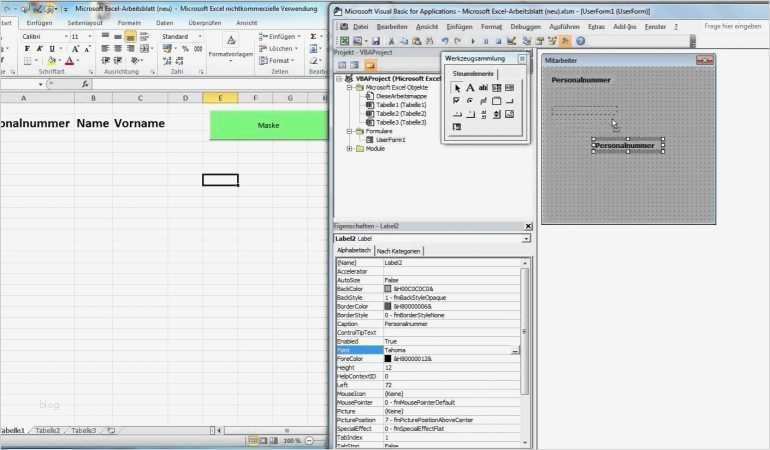
Task: Open VBA help question mark icon
Action: coord(580,41)
